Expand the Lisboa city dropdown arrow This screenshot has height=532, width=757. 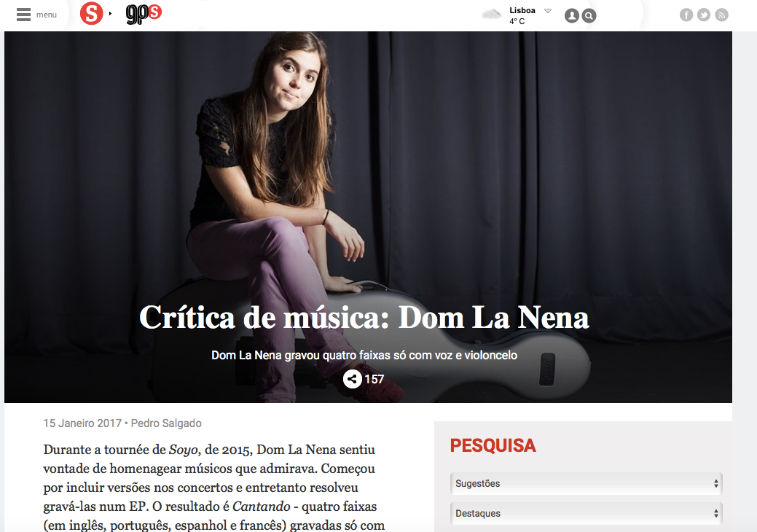547,11
